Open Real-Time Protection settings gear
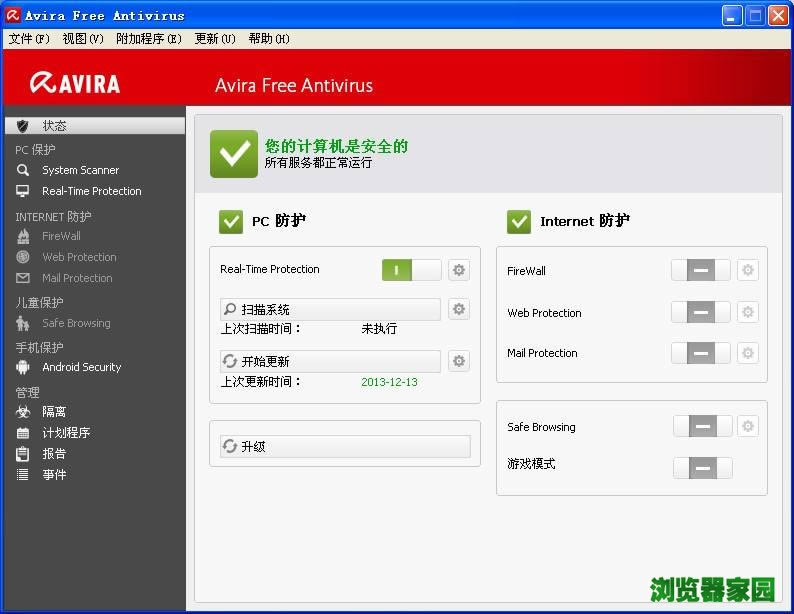The image size is (794, 614). (459, 270)
